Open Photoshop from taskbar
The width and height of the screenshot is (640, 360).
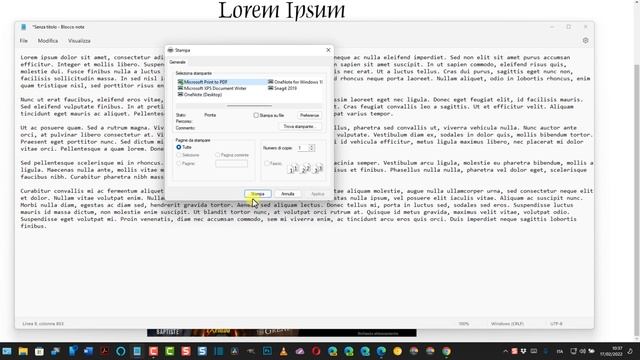(267, 351)
